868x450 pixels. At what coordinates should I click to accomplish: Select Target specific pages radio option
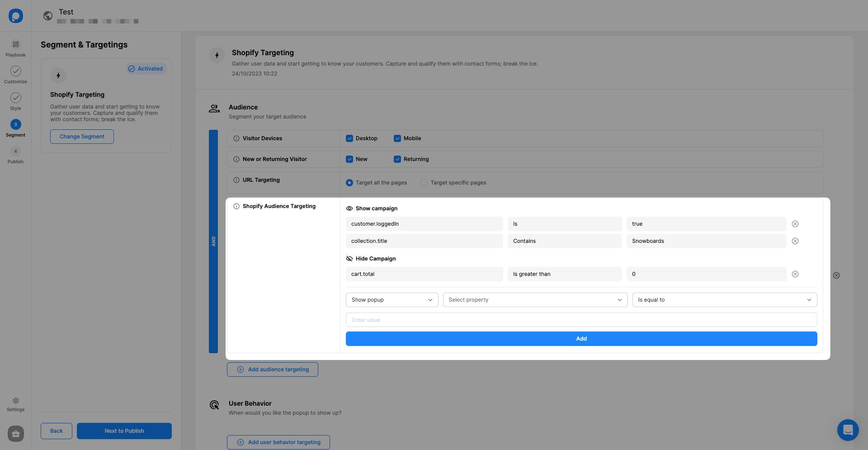pyautogui.click(x=424, y=183)
